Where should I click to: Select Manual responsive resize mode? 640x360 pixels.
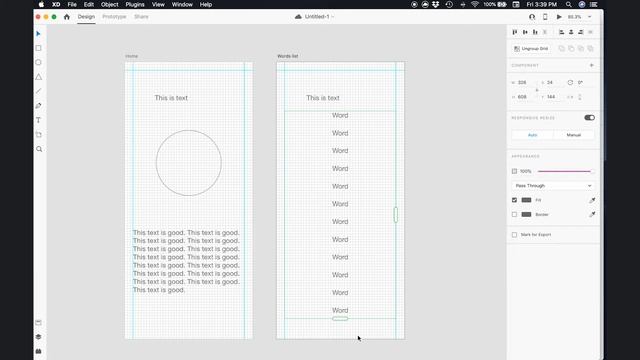573,135
